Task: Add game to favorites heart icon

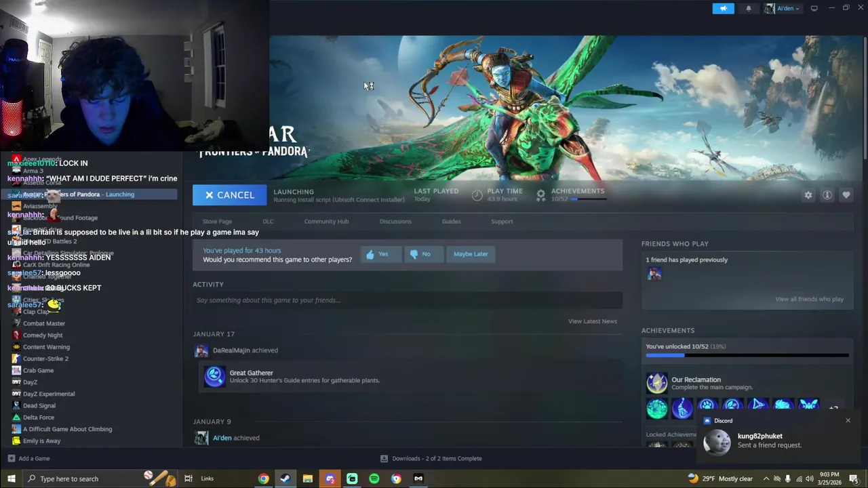Action: coord(846,195)
